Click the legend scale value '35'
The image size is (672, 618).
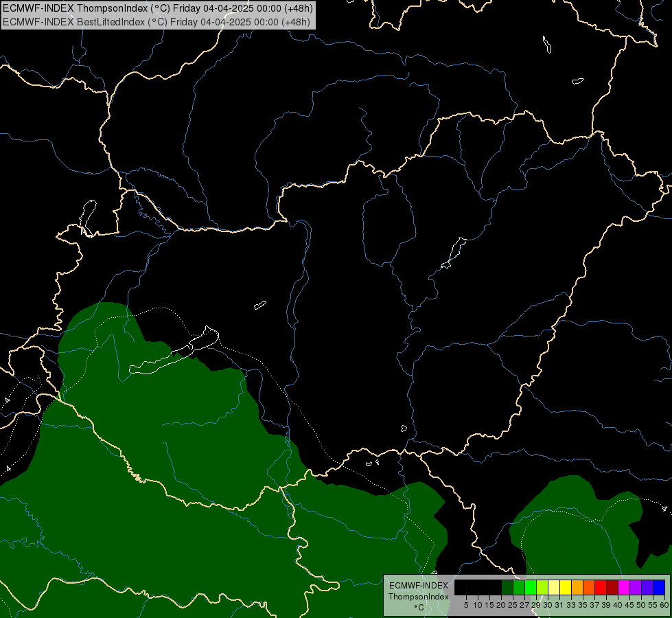pyautogui.click(x=583, y=605)
